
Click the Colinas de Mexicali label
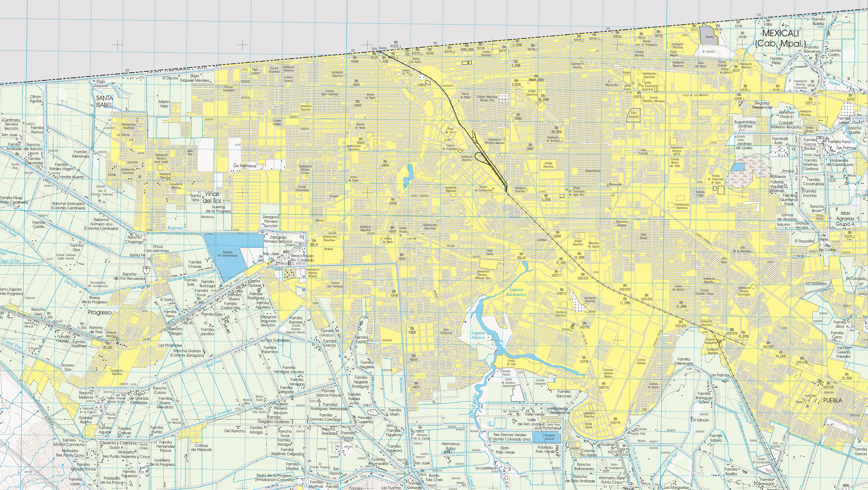201,447
